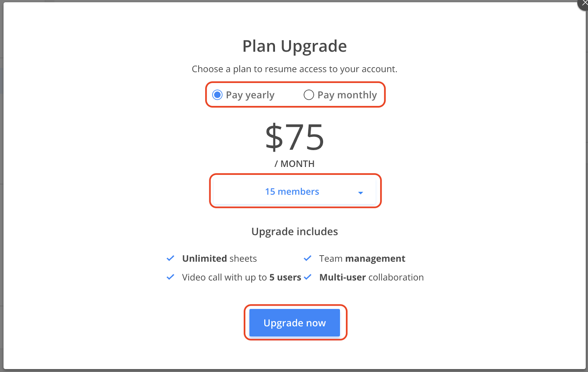Viewport: 588px width, 372px height.
Task: Click the selected Pay yearly radio circle
Action: coord(217,95)
